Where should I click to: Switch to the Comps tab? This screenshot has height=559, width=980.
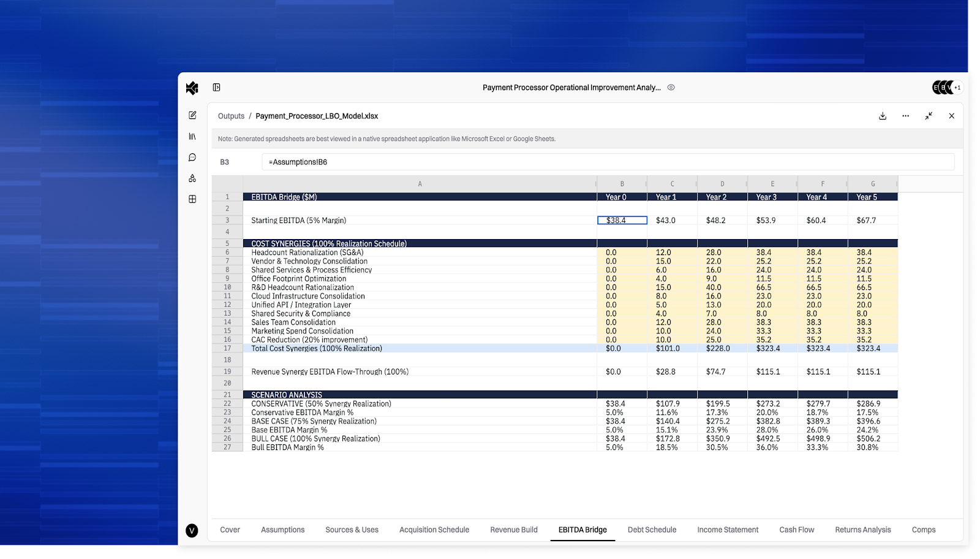pyautogui.click(x=923, y=530)
